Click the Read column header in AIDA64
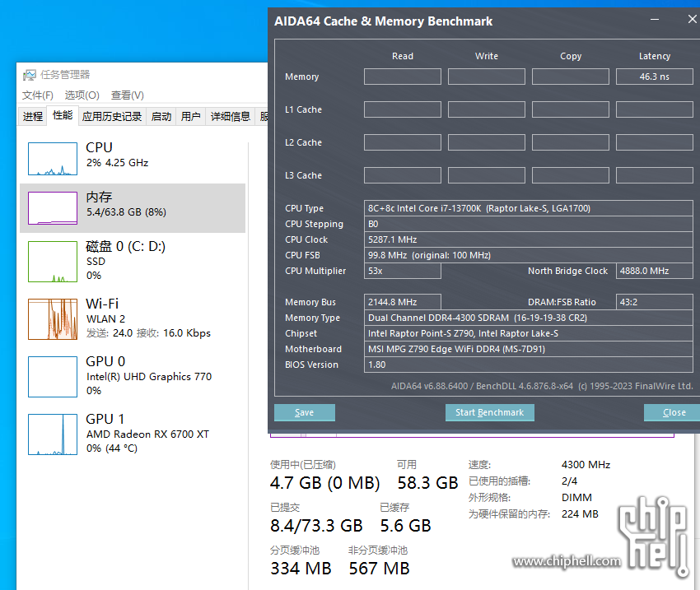Screen dimensions: 700x590 (403, 56)
